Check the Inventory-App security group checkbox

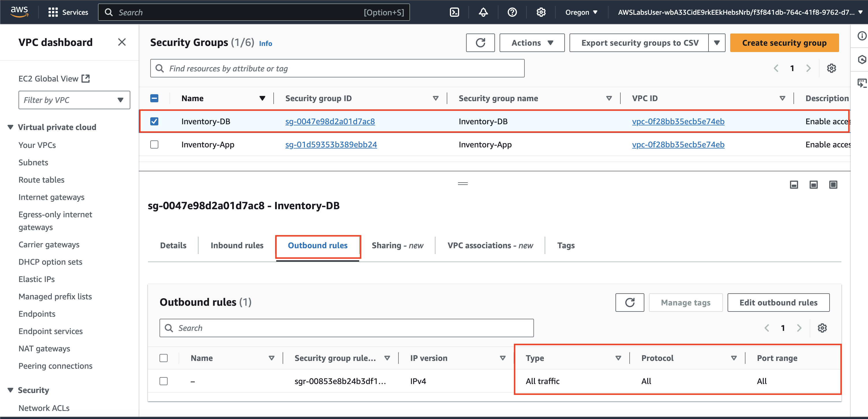[154, 144]
